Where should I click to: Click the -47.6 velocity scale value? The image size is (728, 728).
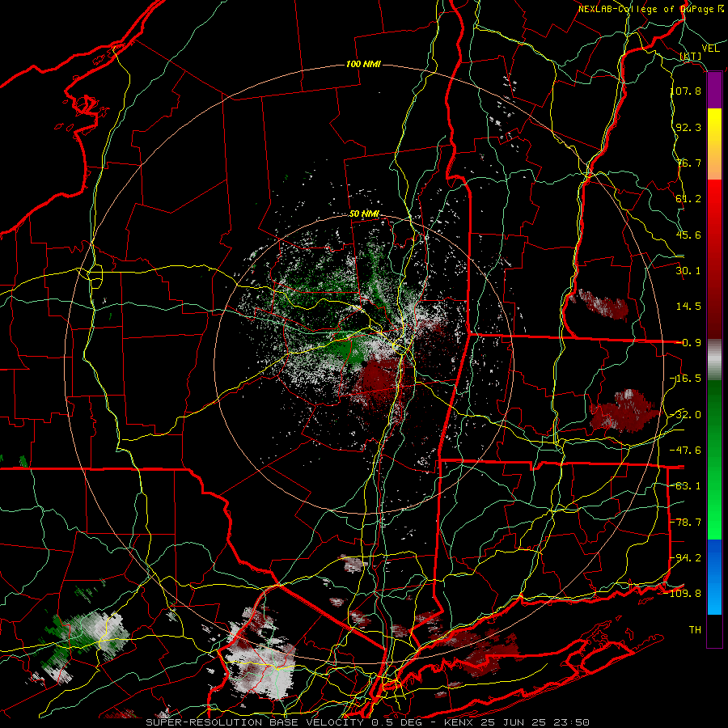tap(686, 451)
